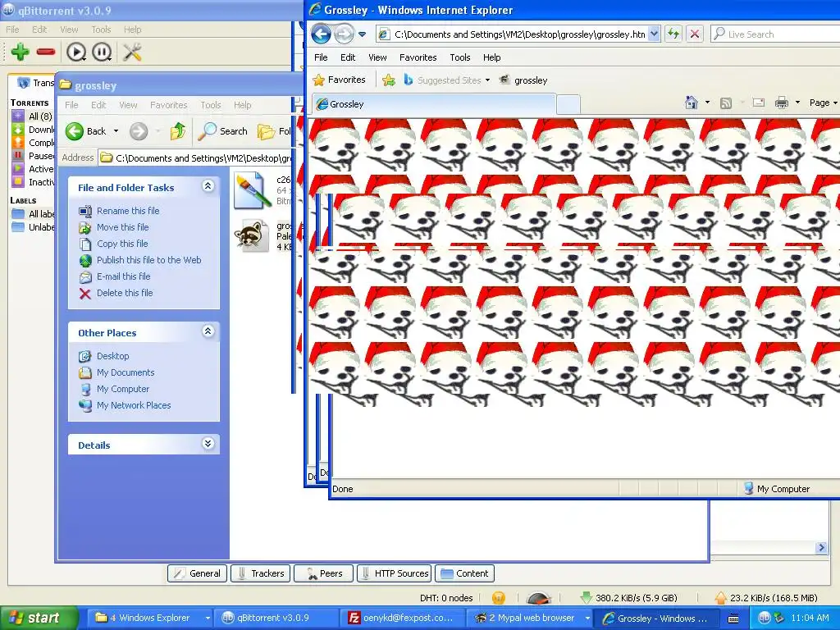Click the Read Mail icon in IE
The height and width of the screenshot is (630, 840).
click(759, 103)
